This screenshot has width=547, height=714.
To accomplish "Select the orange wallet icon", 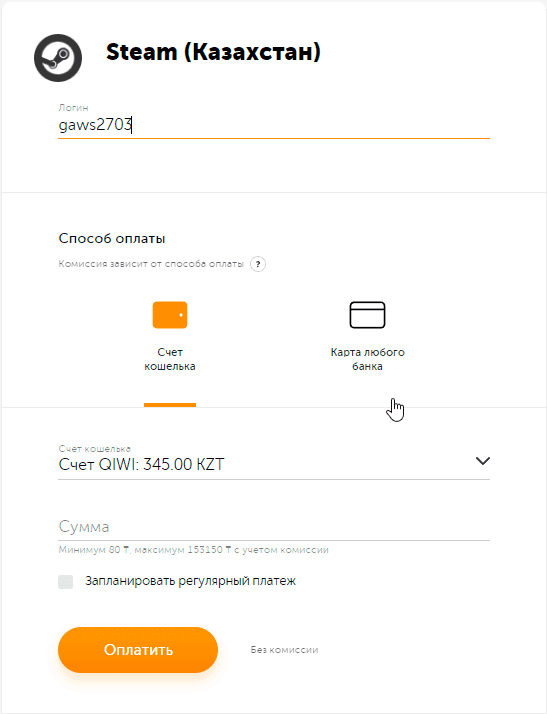I will click(170, 315).
